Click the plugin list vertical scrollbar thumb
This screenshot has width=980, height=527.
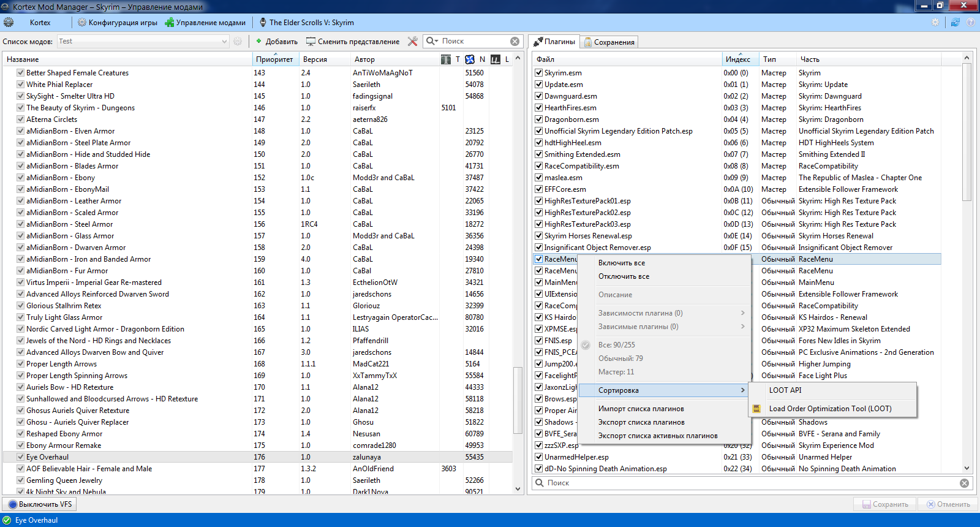click(x=967, y=132)
